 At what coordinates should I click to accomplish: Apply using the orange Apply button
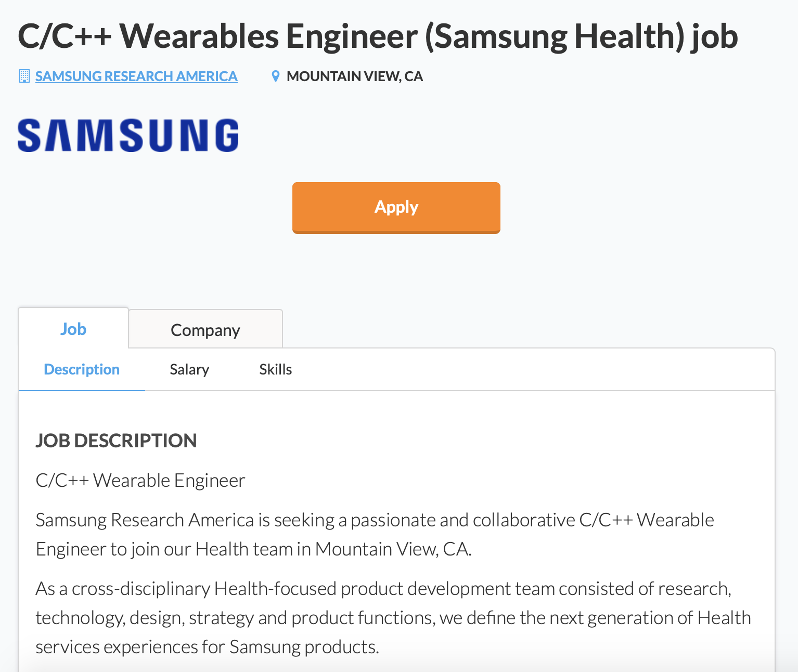point(396,208)
